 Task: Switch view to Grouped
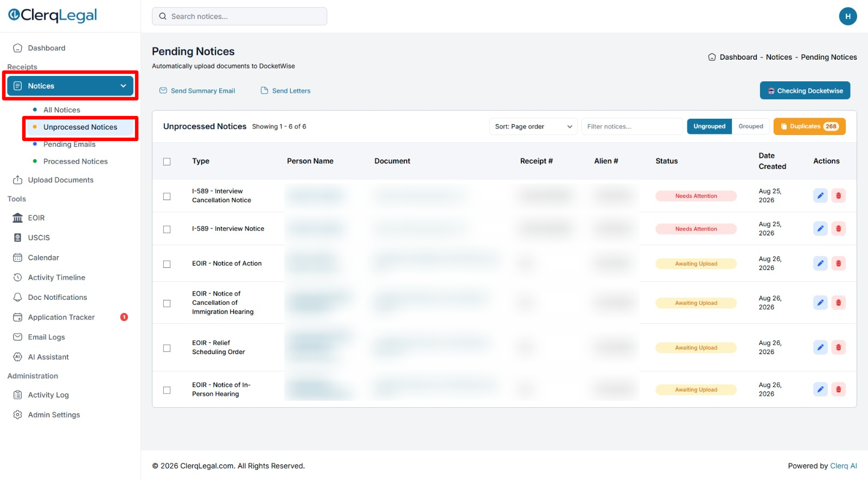click(x=751, y=126)
